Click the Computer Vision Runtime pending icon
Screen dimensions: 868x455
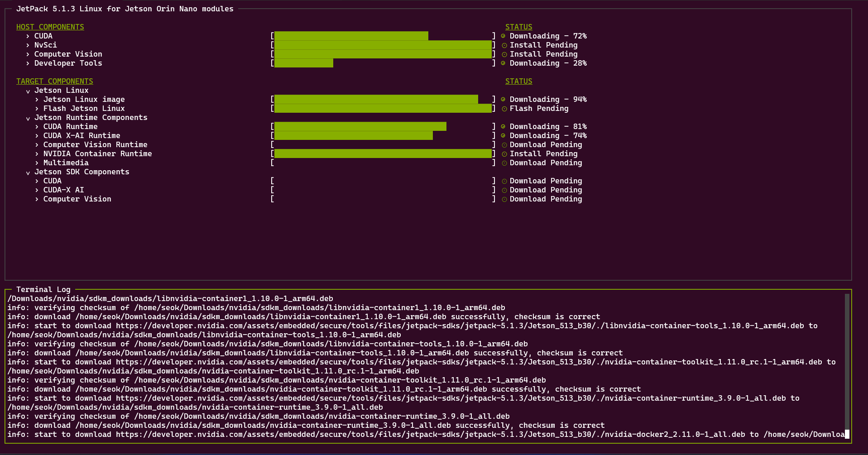(504, 145)
